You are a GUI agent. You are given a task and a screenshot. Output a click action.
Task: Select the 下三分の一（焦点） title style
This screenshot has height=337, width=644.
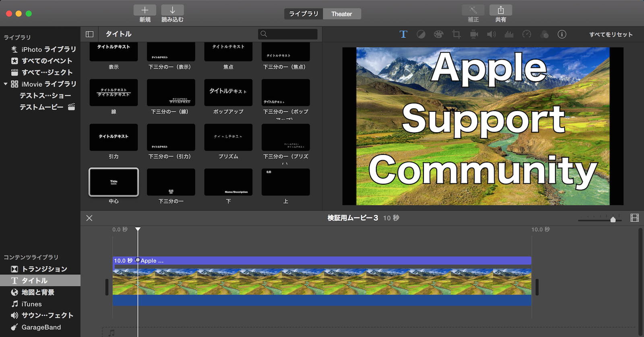286,52
